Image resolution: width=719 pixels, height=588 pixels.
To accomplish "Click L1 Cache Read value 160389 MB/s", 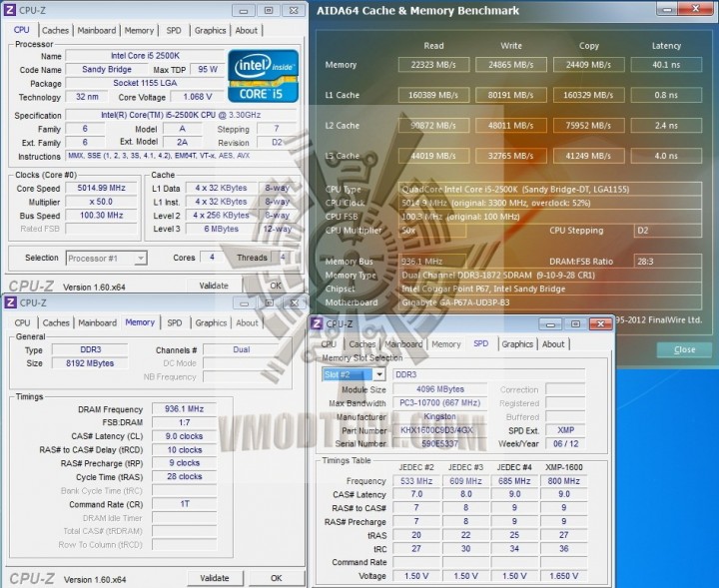I will click(433, 95).
